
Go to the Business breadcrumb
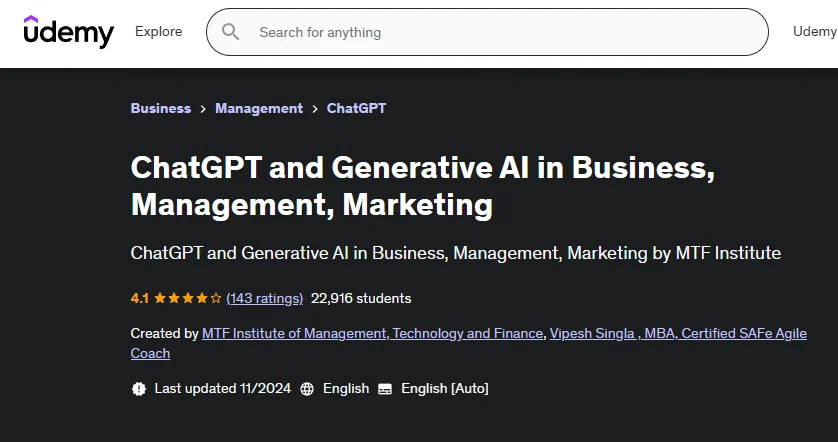click(x=161, y=108)
